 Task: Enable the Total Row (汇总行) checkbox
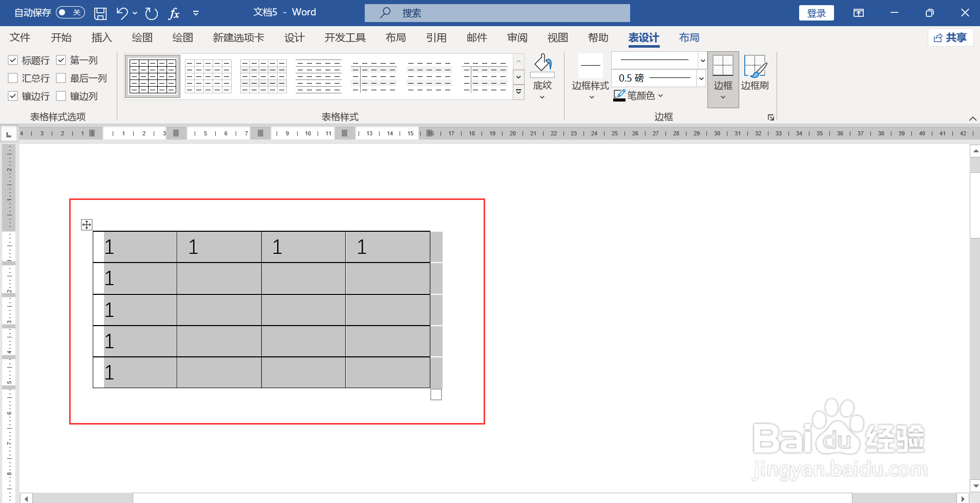(13, 78)
